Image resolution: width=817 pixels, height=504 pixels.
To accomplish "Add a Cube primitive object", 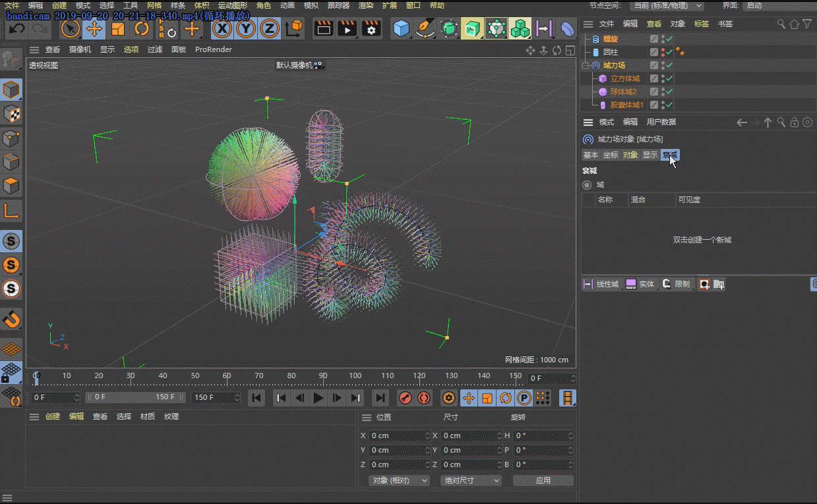I will pos(402,29).
